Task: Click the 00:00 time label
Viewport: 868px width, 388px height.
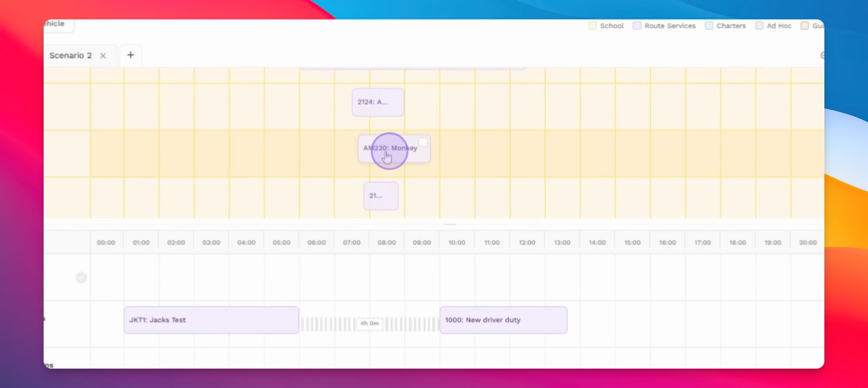Action: 106,242
